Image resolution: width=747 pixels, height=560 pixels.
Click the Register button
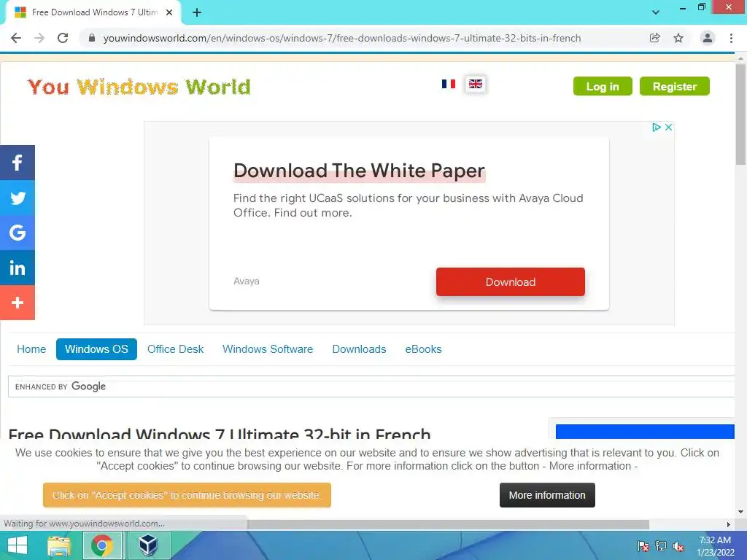pos(675,86)
